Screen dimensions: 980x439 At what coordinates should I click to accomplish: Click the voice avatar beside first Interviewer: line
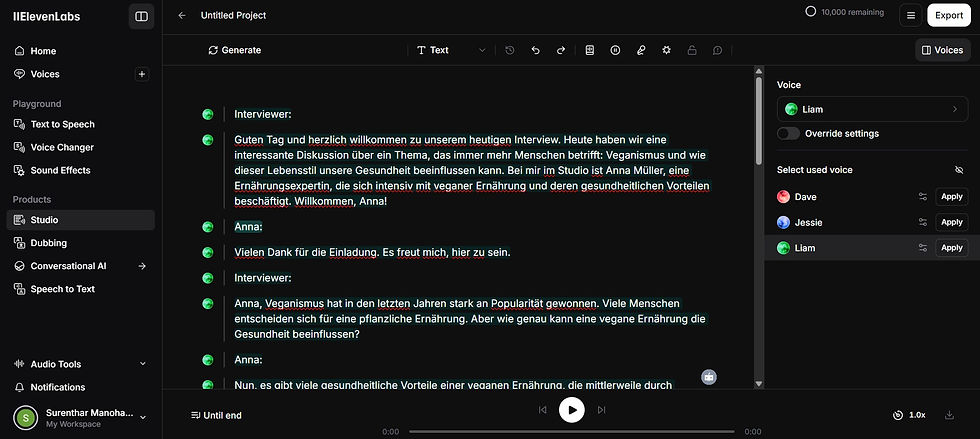click(208, 114)
